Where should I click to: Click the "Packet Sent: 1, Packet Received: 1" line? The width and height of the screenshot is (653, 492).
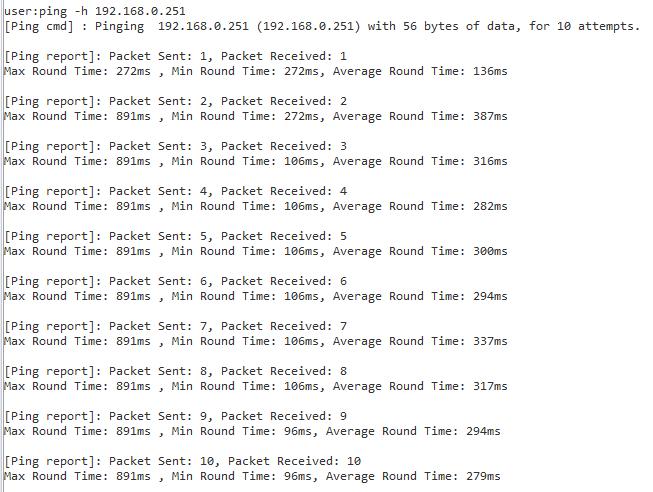tap(228, 56)
